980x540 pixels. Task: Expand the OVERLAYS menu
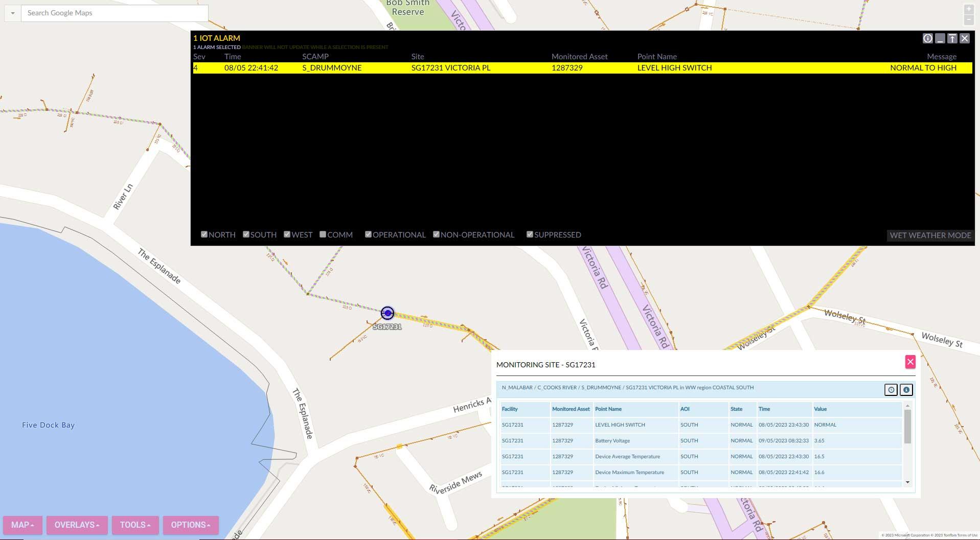click(x=77, y=525)
